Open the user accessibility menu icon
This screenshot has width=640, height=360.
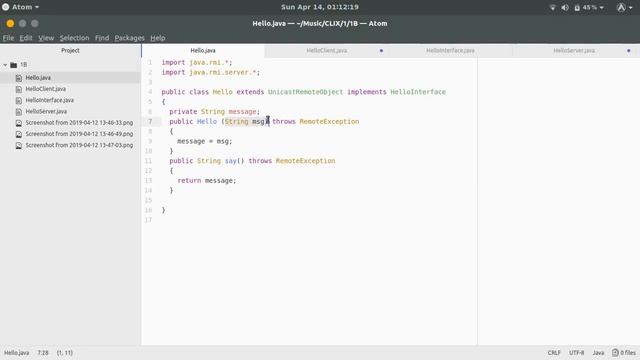[621, 7]
